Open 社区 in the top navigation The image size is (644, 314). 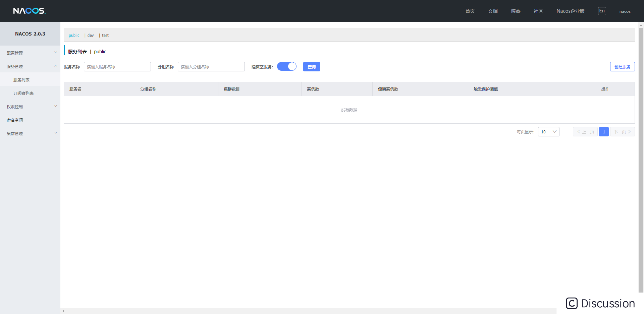[x=538, y=11]
